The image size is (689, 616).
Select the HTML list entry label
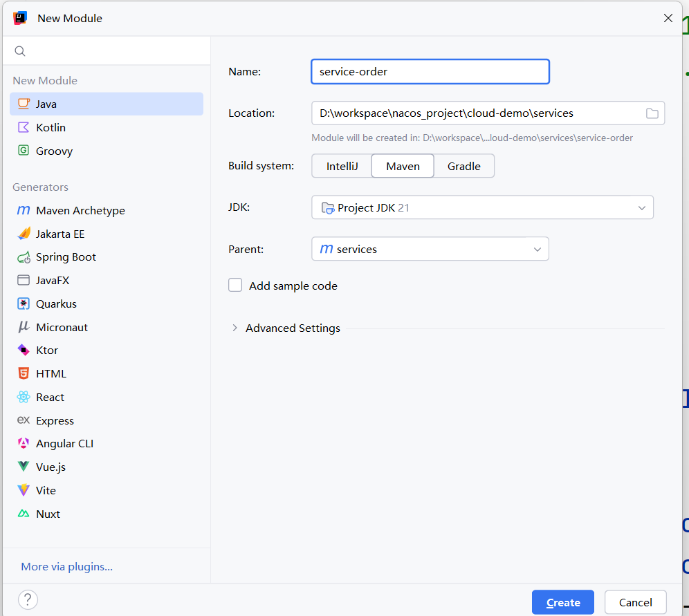click(51, 373)
